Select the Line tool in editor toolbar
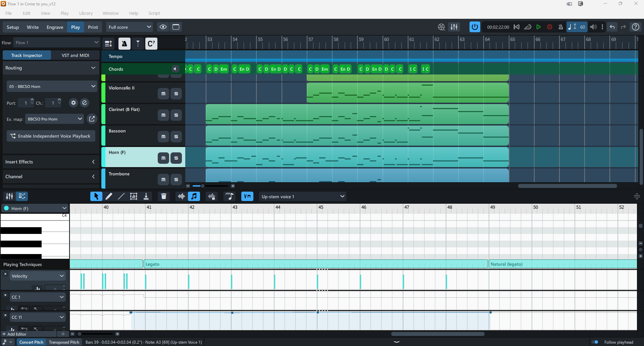 tap(121, 196)
